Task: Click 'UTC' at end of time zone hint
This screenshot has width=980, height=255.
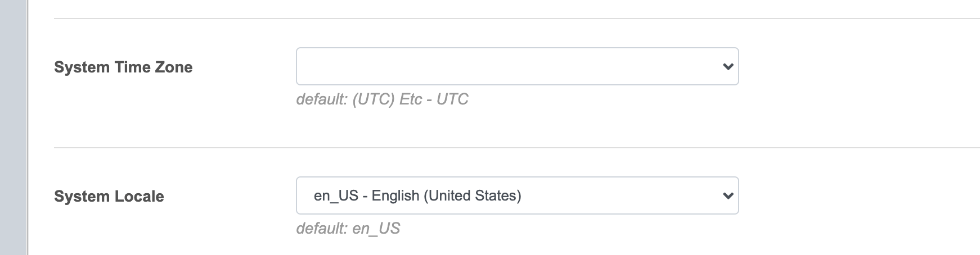Action: click(x=452, y=99)
